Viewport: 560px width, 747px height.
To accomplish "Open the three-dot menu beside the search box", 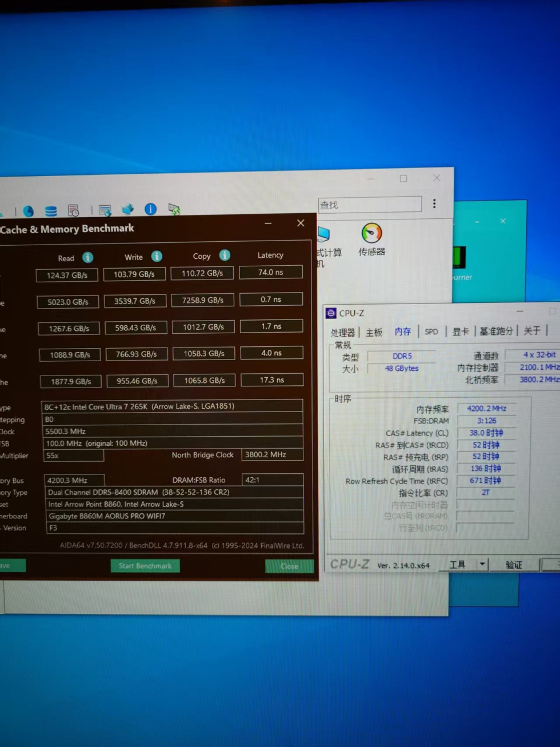I will click(434, 203).
